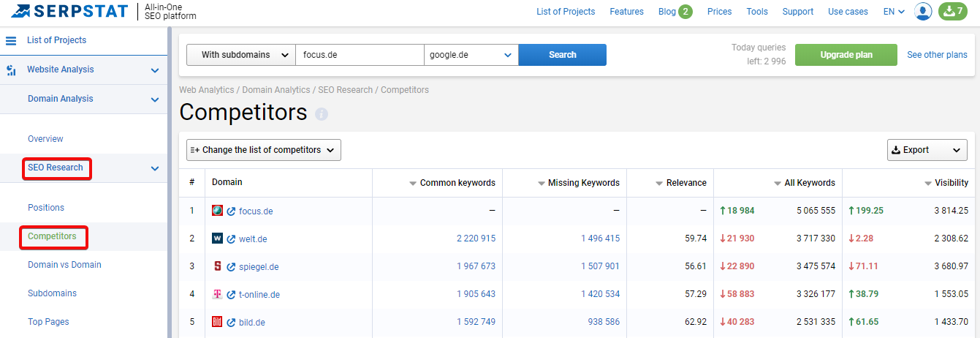This screenshot has width=980, height=338.
Task: Sort by Relevance column arrow
Action: pos(659,184)
